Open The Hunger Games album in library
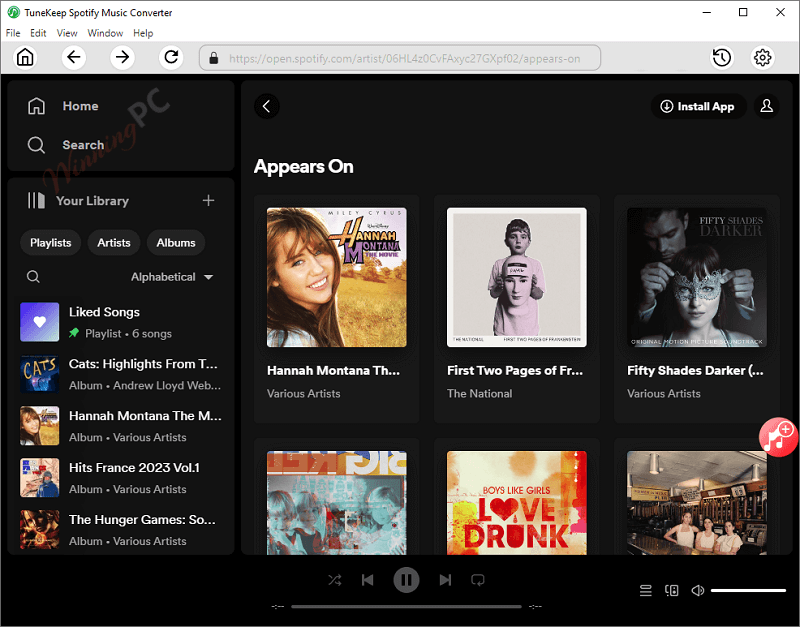The width and height of the screenshot is (800, 627). (121, 530)
